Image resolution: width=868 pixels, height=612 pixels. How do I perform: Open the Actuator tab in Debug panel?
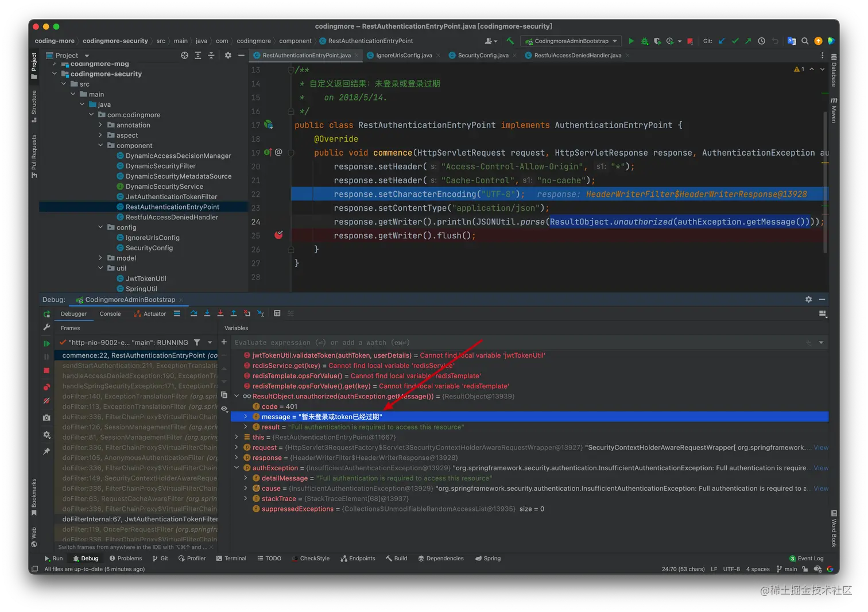point(150,313)
